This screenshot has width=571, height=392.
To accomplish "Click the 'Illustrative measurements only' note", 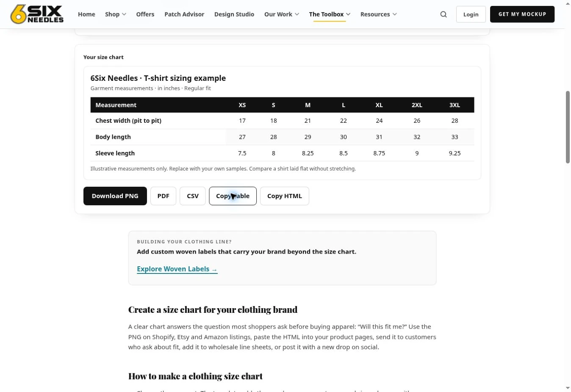I will pos(223,169).
